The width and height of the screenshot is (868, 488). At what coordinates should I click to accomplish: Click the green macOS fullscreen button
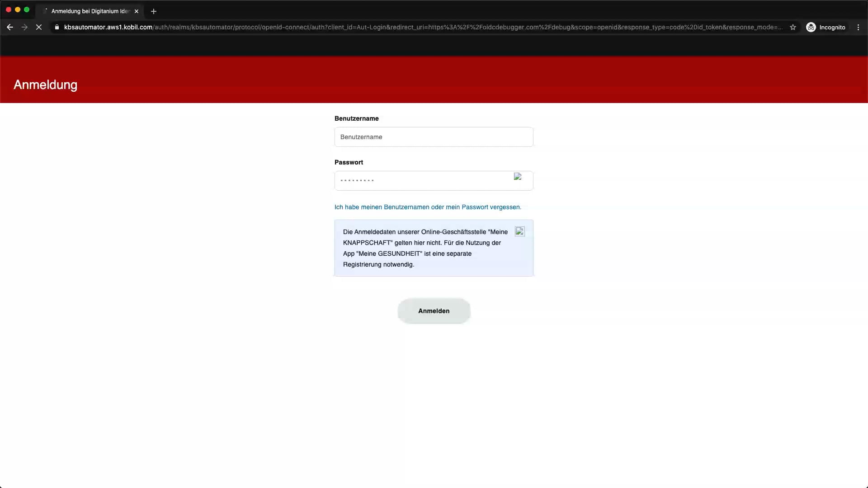tap(27, 9)
